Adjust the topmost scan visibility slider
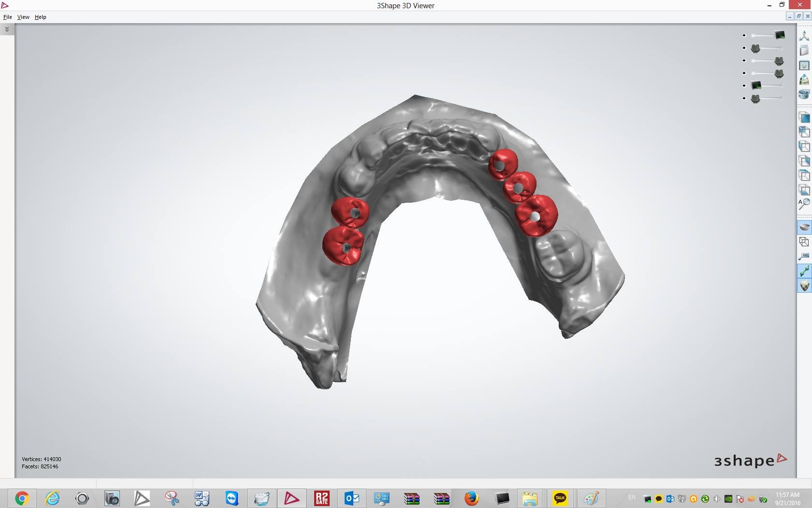Viewport: 812px width, 508px height. (x=767, y=35)
